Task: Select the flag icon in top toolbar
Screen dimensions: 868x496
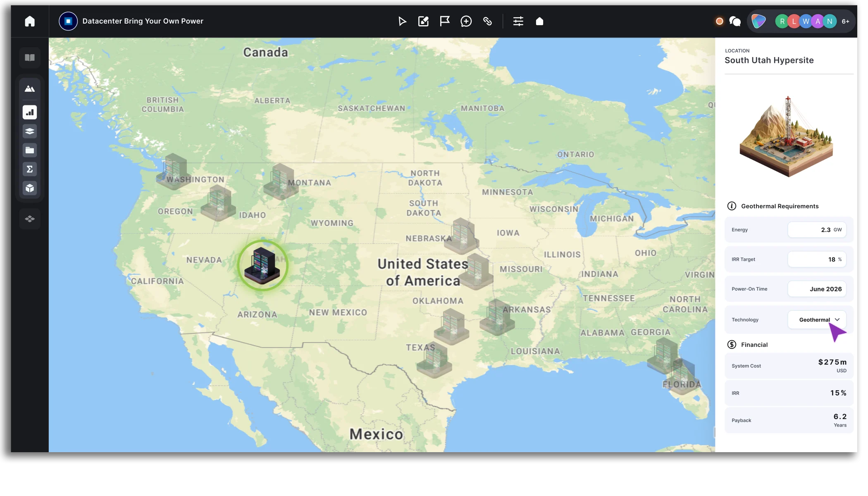Action: (444, 21)
